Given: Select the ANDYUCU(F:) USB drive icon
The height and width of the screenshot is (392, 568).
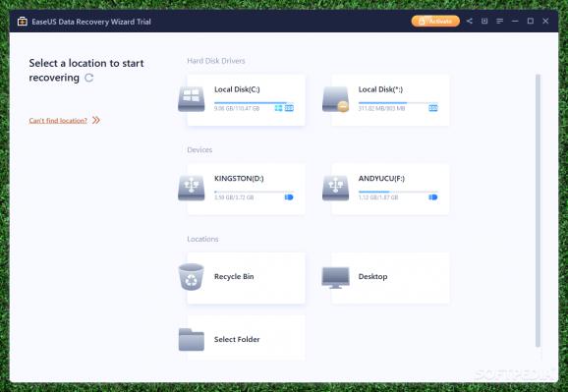Looking at the screenshot, I should 335,188.
